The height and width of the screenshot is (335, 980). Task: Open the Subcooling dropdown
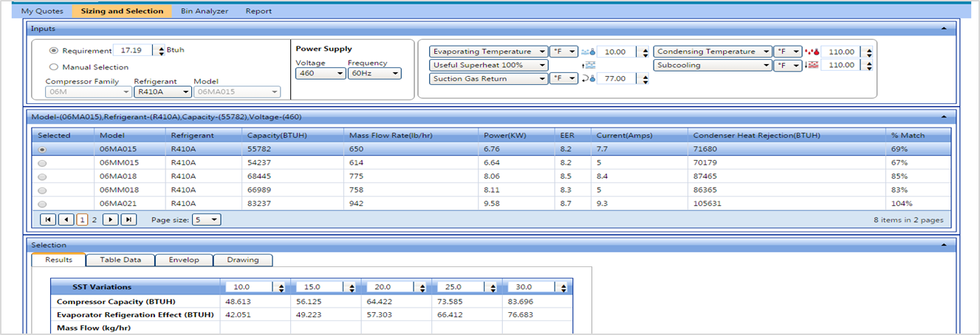coord(712,65)
